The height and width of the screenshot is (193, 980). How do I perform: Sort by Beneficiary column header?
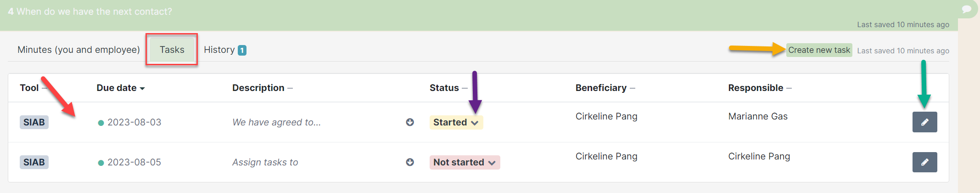pyautogui.click(x=605, y=88)
